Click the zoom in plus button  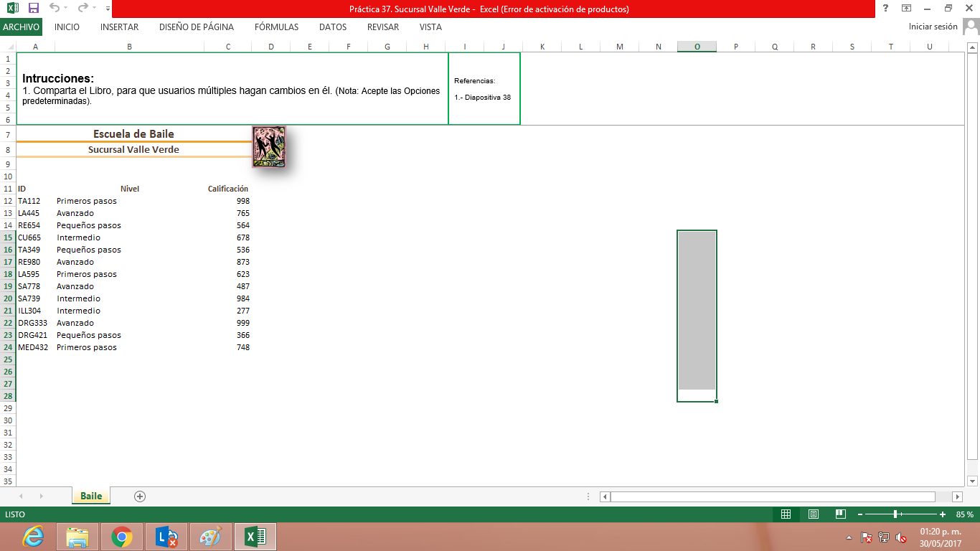[943, 514]
